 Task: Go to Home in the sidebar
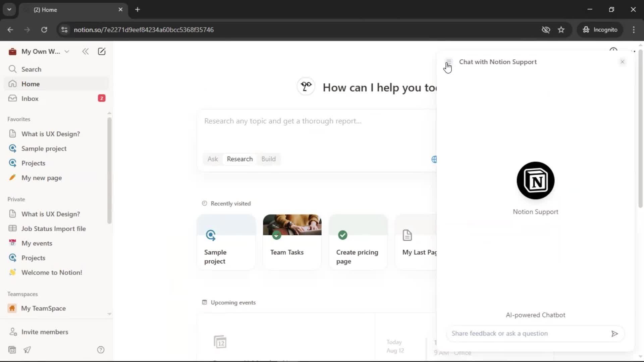tap(56, 84)
